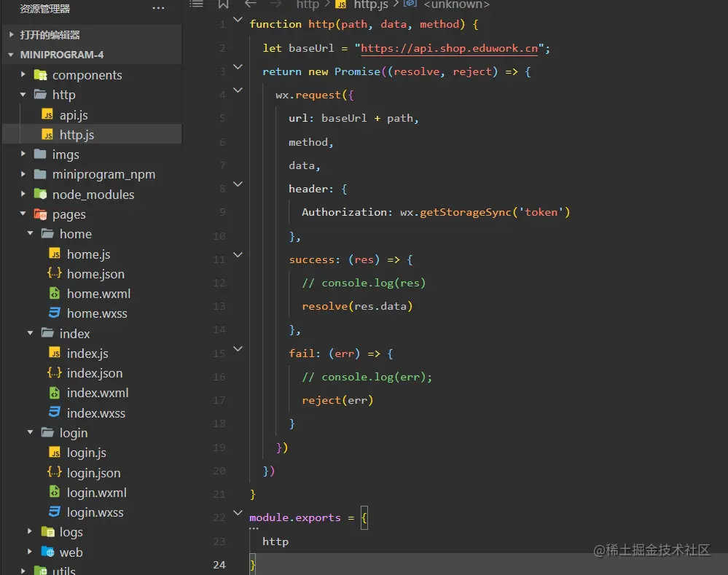Viewport: 728px width, 575px height.
Task: Click the bookmark icon in editor toolbar
Action: pos(223,4)
